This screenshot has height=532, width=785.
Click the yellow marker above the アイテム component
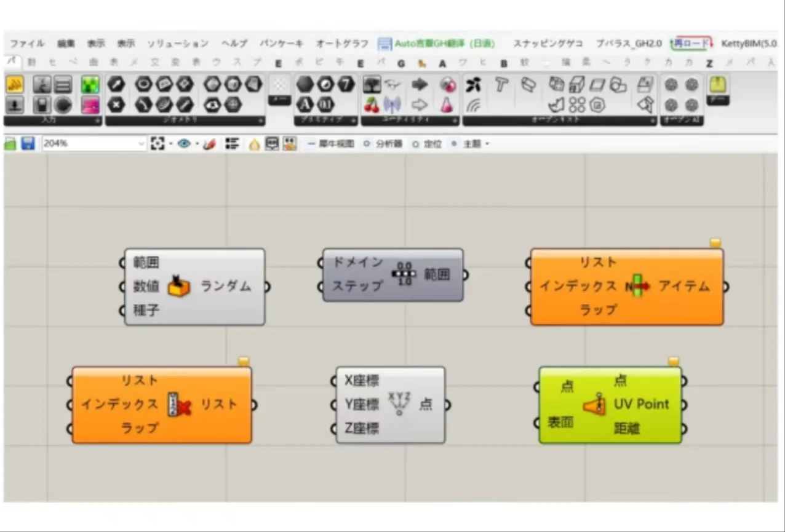point(715,243)
